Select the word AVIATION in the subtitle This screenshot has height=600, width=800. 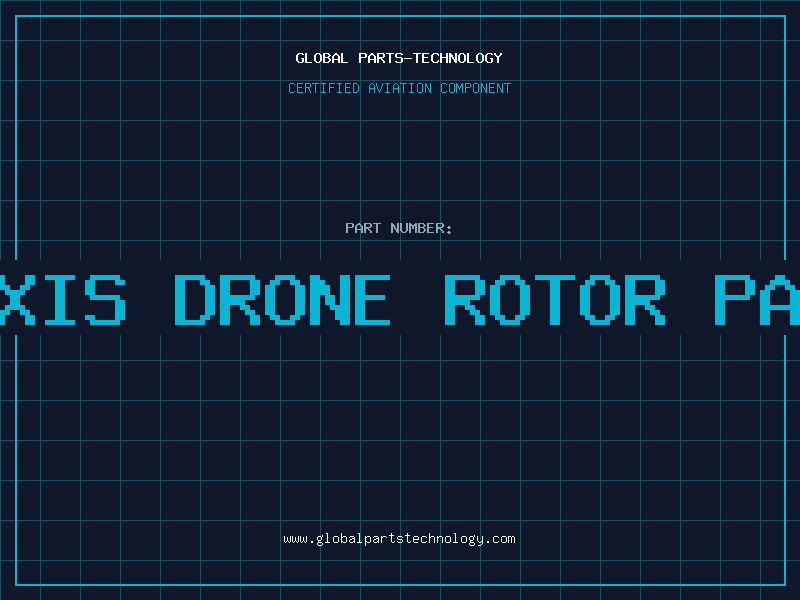pyautogui.click(x=400, y=88)
